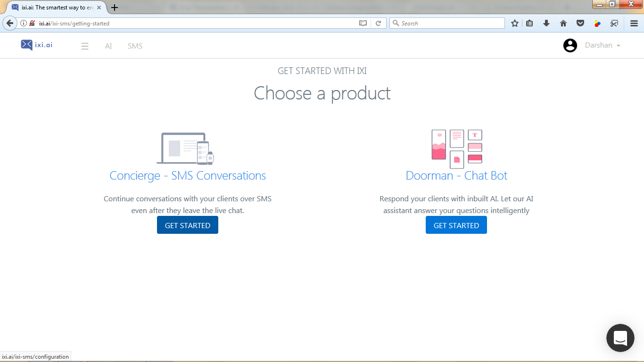Click Get Started under Concierge
This screenshot has width=644, height=362.
188,225
